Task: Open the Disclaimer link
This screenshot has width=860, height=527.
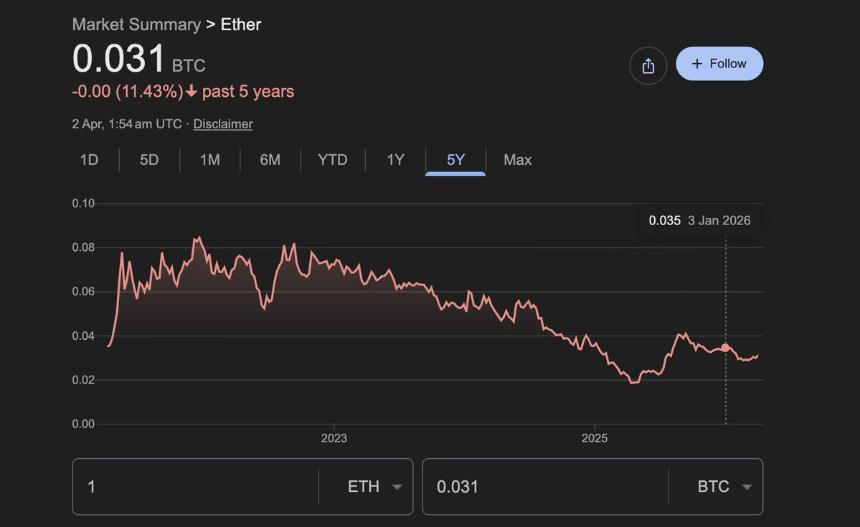Action: (223, 124)
